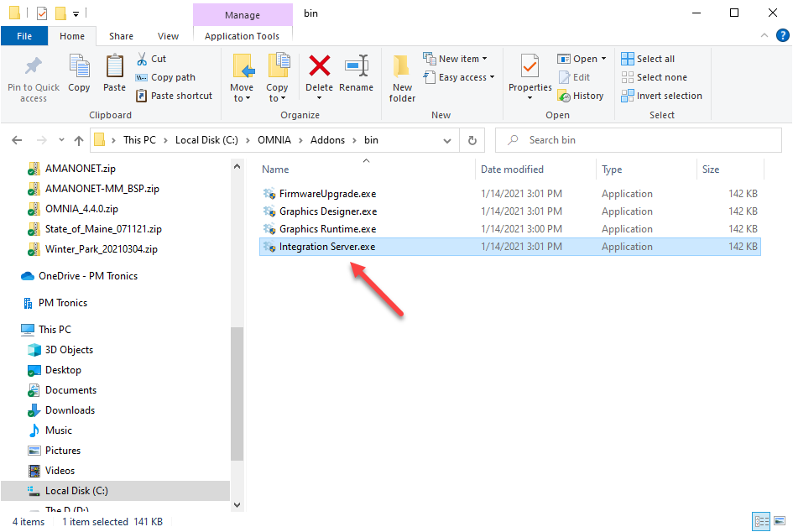Switch to Large icons view
Image resolution: width=793 pixels, height=532 pixels.
780,521
